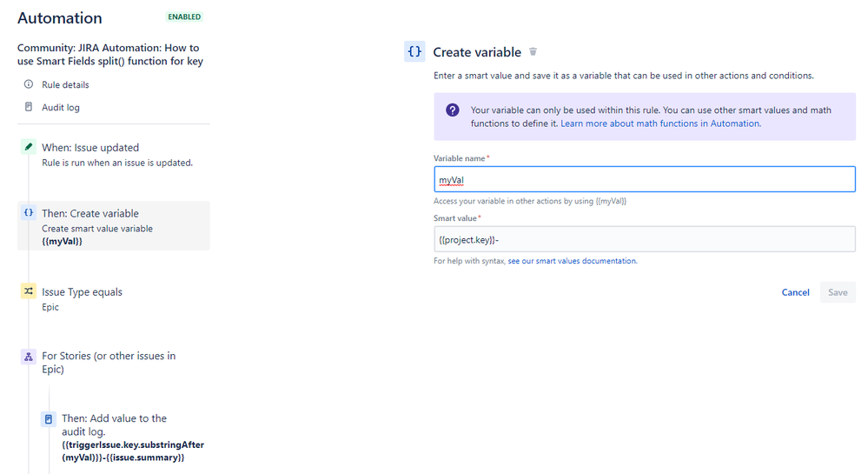This screenshot has height=474, width=868.
Task: Click the audit log action icon in branch
Action: click(x=48, y=419)
